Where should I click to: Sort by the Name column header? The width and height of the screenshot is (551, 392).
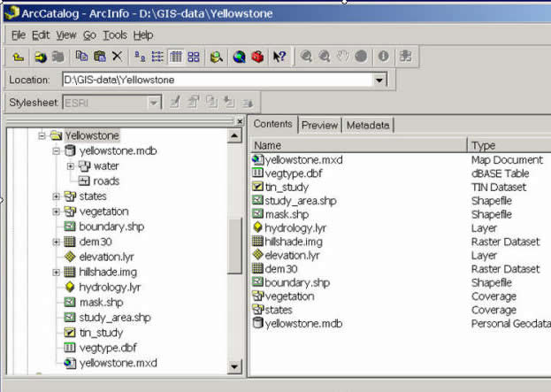(x=358, y=145)
